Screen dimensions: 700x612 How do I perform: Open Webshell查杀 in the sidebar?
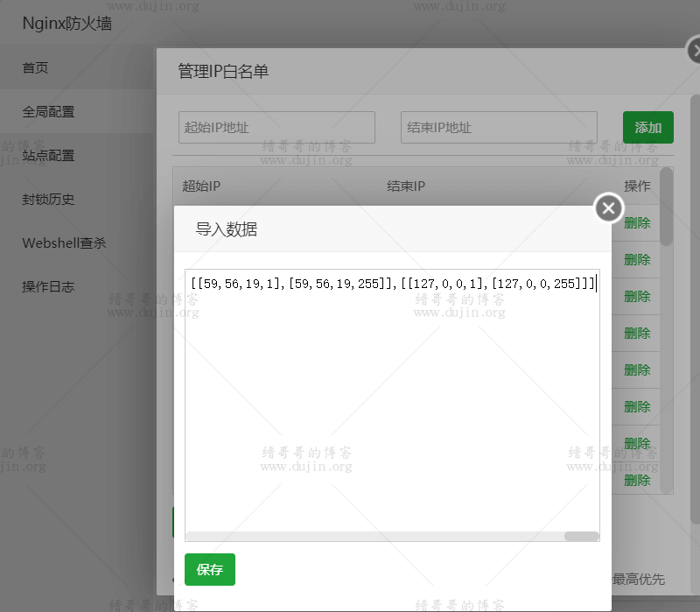64,243
